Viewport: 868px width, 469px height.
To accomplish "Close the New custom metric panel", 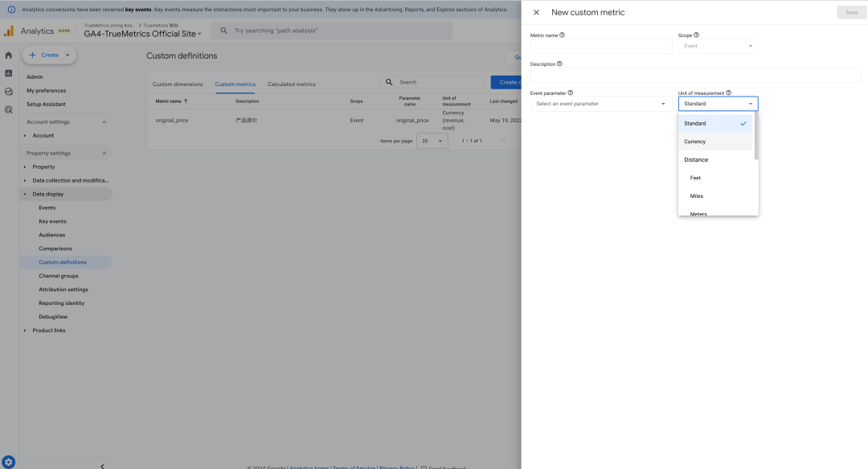I will (536, 12).
